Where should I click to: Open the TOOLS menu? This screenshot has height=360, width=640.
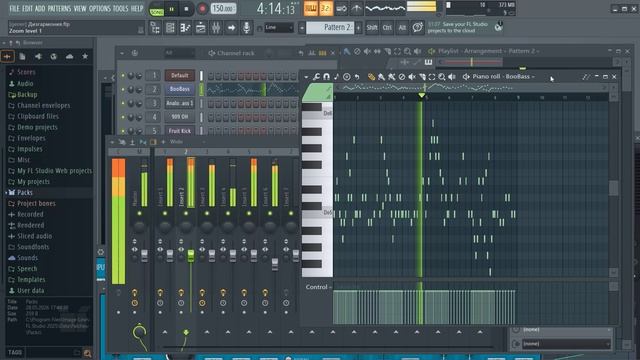(x=120, y=8)
